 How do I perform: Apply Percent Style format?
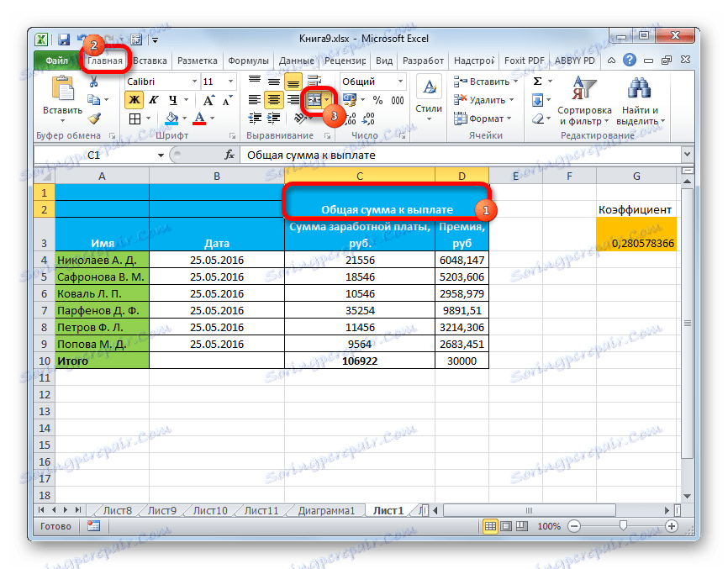tap(378, 100)
